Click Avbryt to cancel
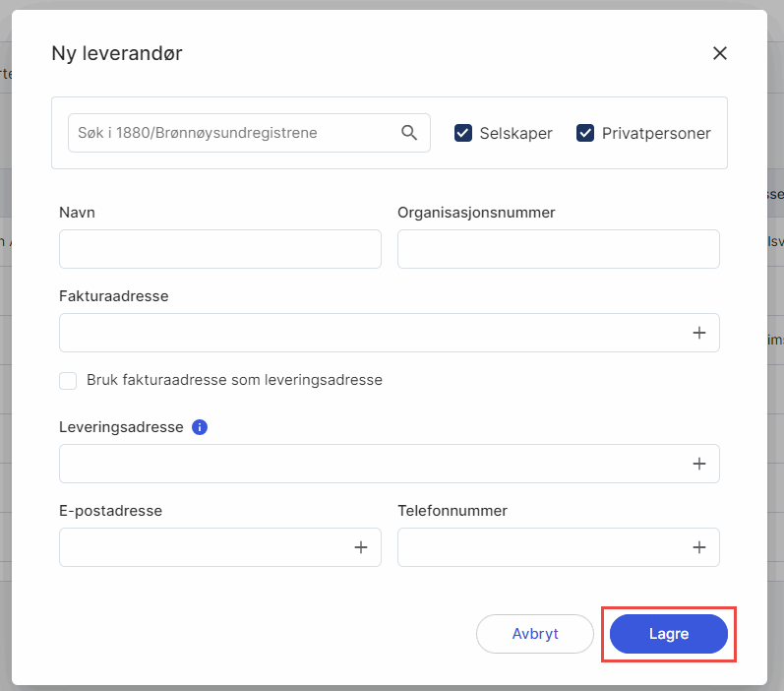Viewport: 784px width, 691px height. pyautogui.click(x=535, y=634)
